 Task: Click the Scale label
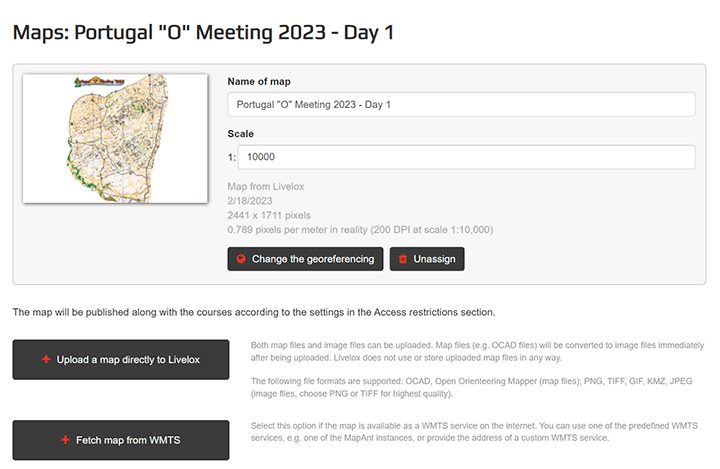point(241,134)
